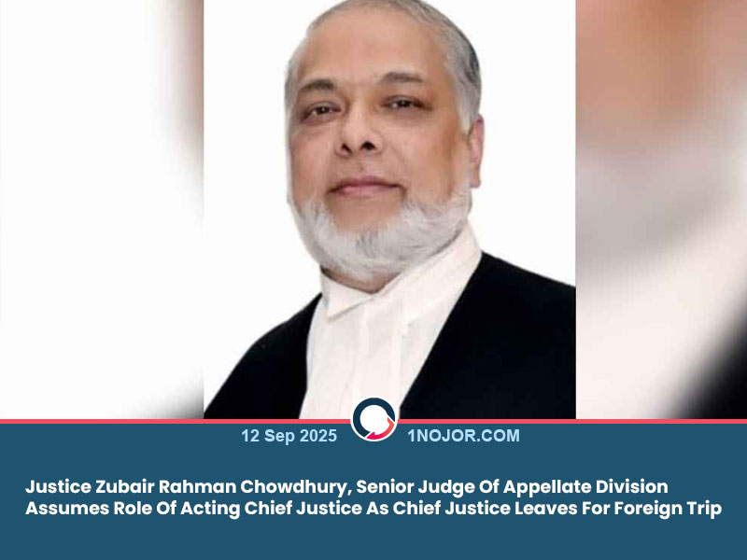This screenshot has width=747, height=560.
Task: Click the blurred left background panel
Action: [x=102, y=209]
